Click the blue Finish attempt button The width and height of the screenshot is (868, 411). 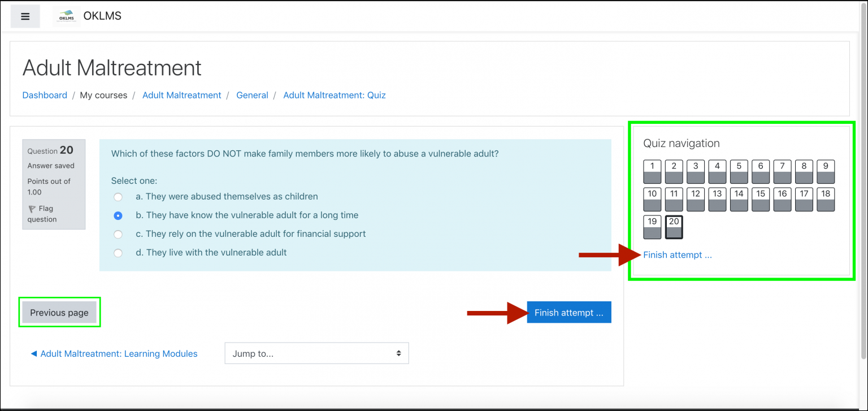click(x=568, y=313)
